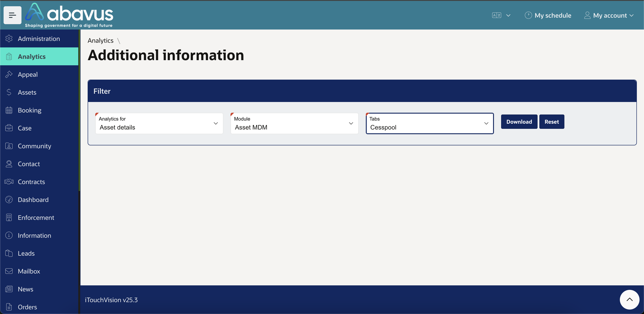Open Enforcement menu label

pyautogui.click(x=36, y=218)
